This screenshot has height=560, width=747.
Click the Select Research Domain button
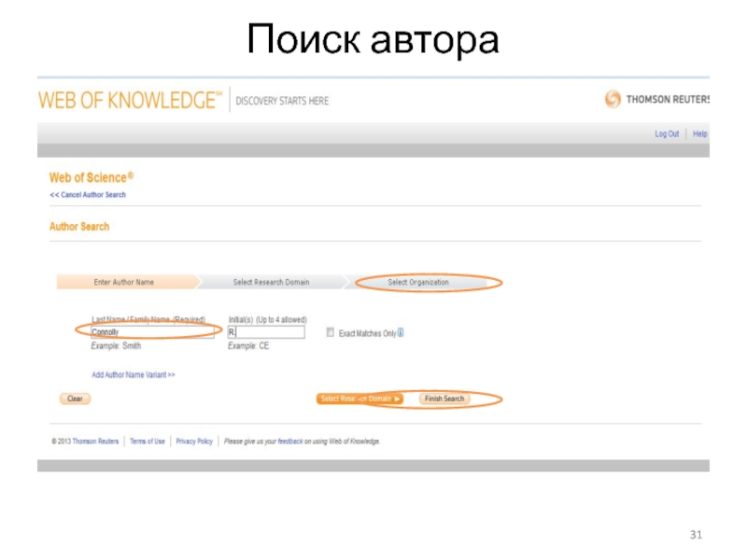click(x=359, y=399)
